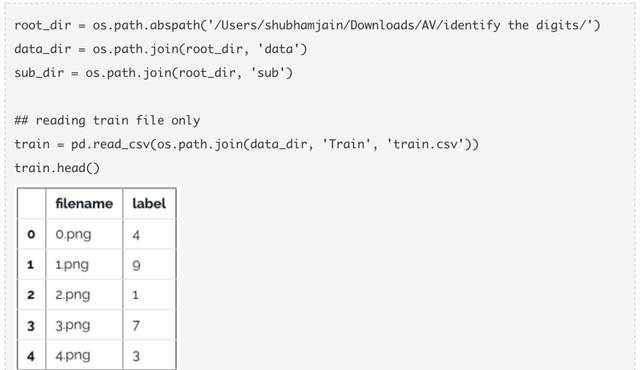This screenshot has height=370, width=640.
Task: Click the row index 3 cell
Action: pyautogui.click(x=31, y=326)
